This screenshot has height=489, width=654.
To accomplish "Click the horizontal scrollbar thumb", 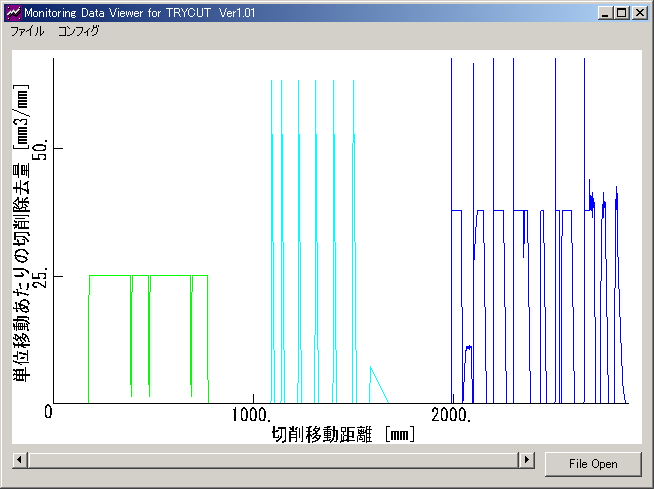I will click(x=270, y=459).
